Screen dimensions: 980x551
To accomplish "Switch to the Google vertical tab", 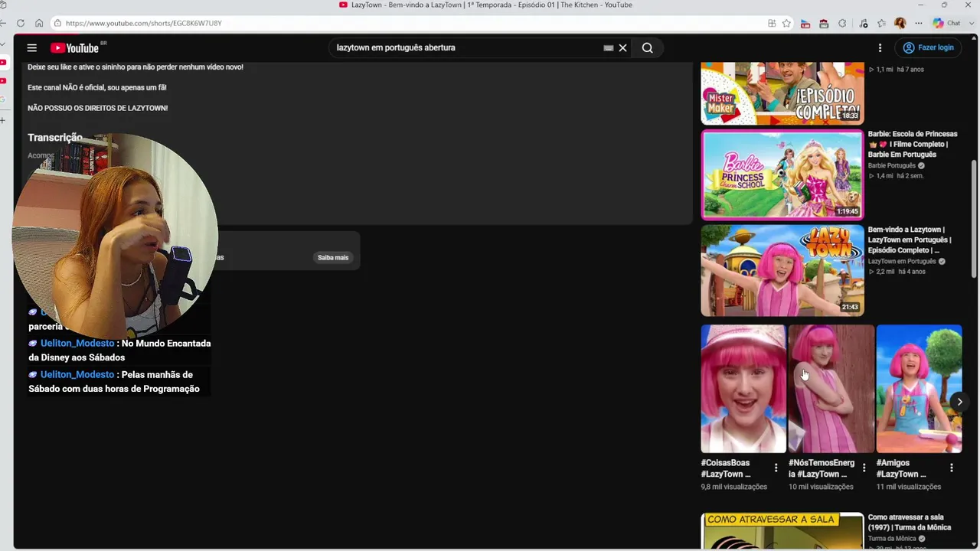I will pyautogui.click(x=3, y=99).
